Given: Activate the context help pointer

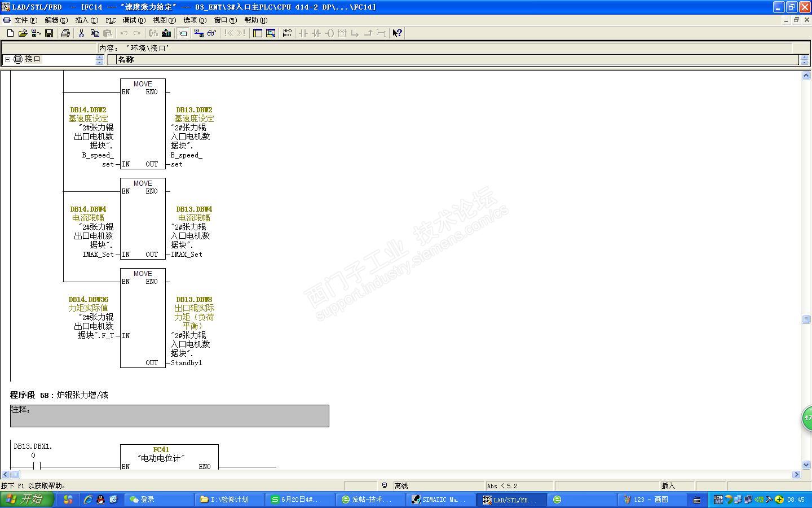Looking at the screenshot, I should [x=397, y=33].
